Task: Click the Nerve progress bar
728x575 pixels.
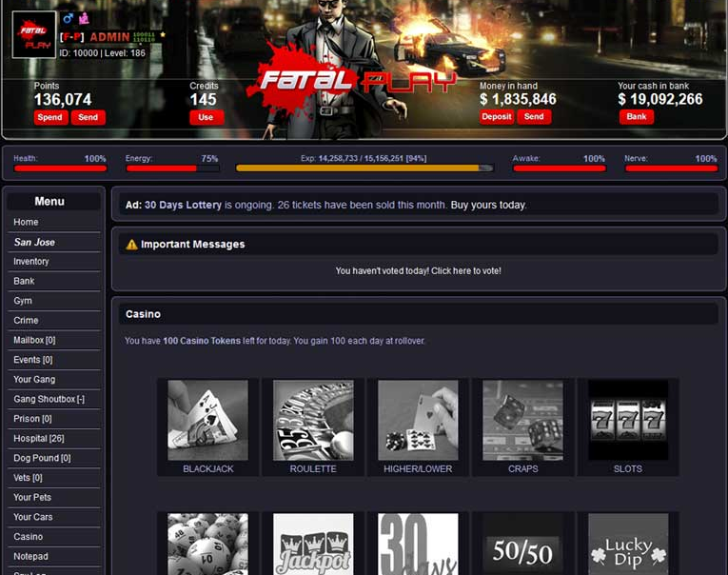Action: [x=671, y=169]
